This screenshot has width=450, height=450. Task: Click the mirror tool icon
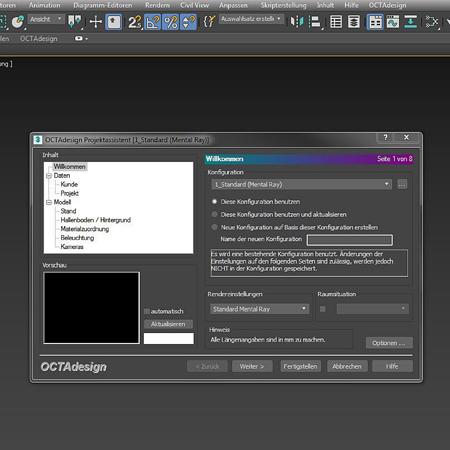[297, 22]
